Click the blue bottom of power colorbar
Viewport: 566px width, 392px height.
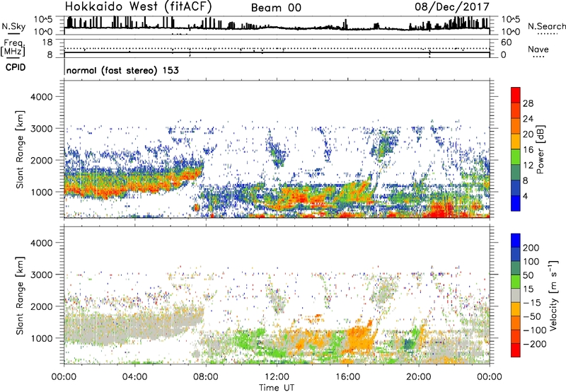tap(516, 203)
